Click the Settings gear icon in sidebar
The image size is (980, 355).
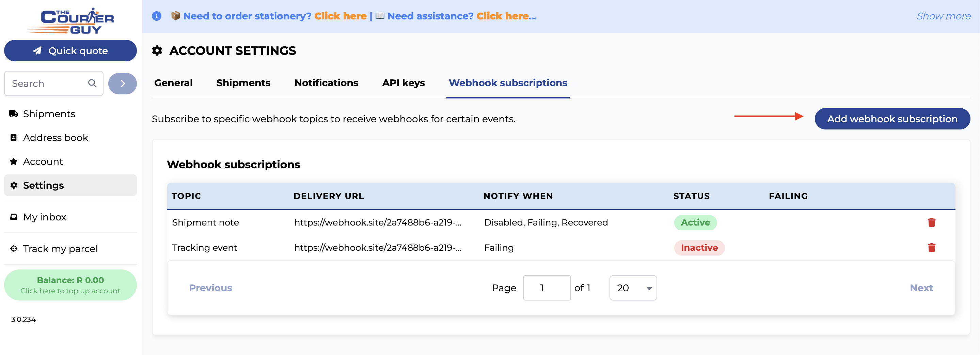coord(14,185)
